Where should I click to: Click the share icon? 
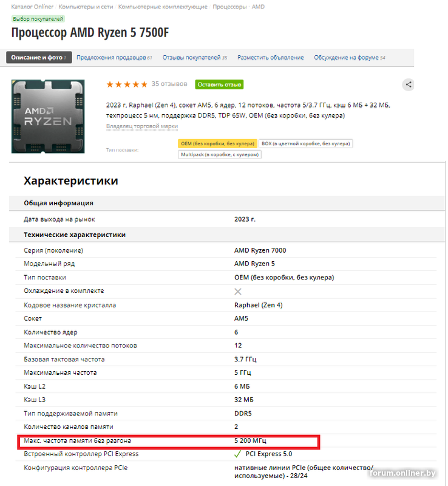[x=409, y=85]
